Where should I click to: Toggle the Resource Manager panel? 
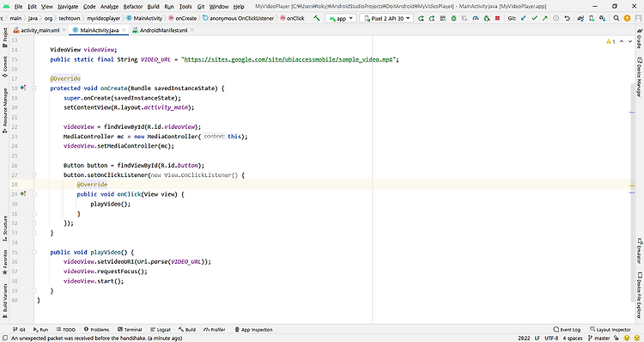[4, 110]
